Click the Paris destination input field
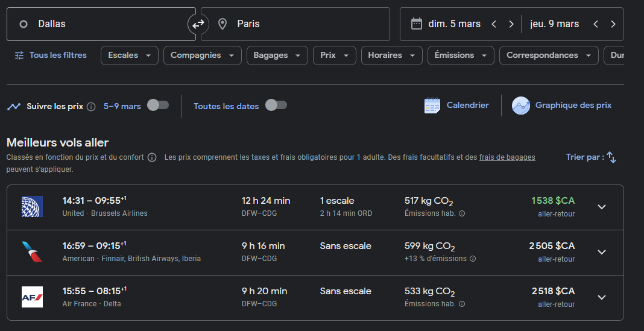This screenshot has width=644, height=331. point(295,24)
